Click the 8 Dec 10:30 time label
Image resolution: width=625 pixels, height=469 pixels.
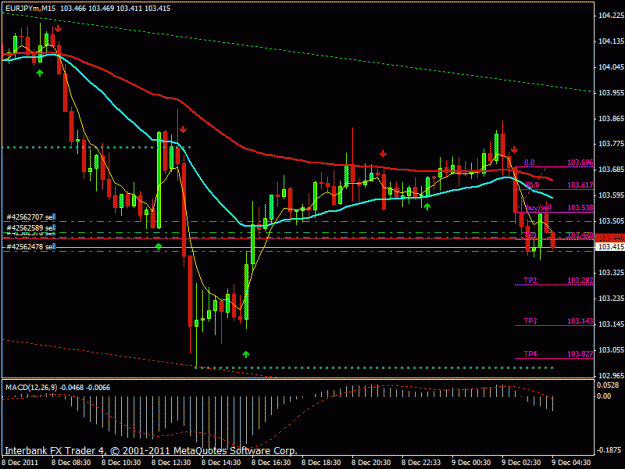121,463
